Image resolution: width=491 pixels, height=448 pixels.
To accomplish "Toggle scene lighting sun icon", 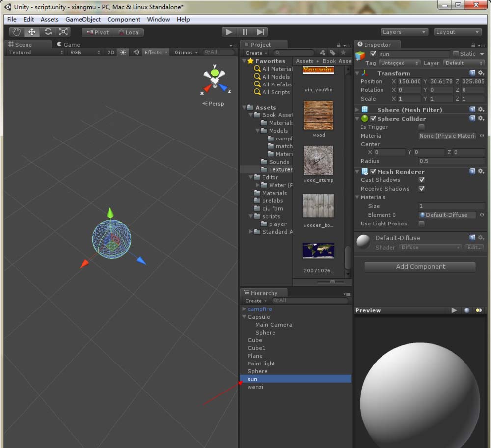I will [123, 53].
